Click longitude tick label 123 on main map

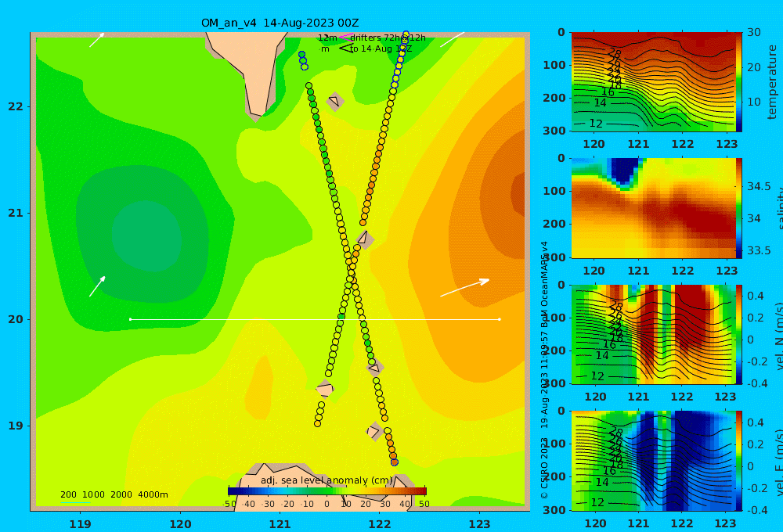tap(479, 524)
